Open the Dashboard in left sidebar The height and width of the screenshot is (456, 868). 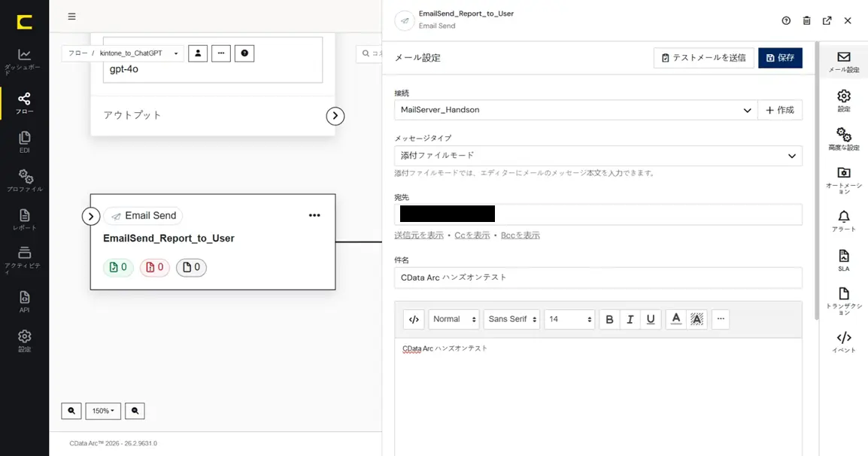pos(24,61)
